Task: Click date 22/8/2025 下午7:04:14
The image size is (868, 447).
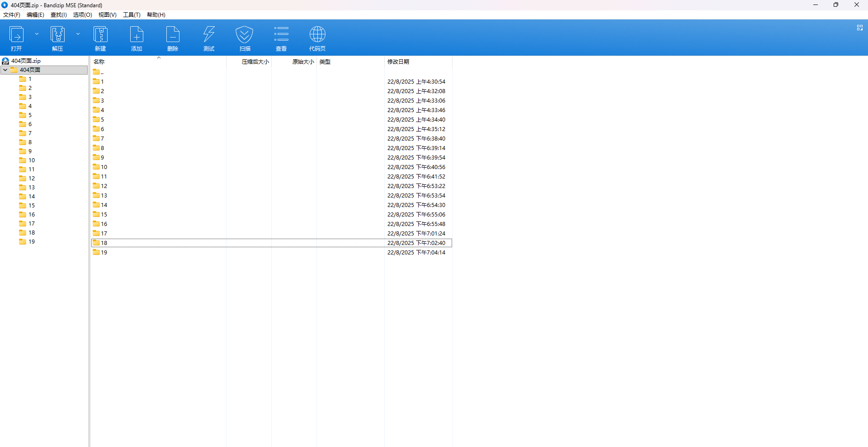Action: pos(416,253)
